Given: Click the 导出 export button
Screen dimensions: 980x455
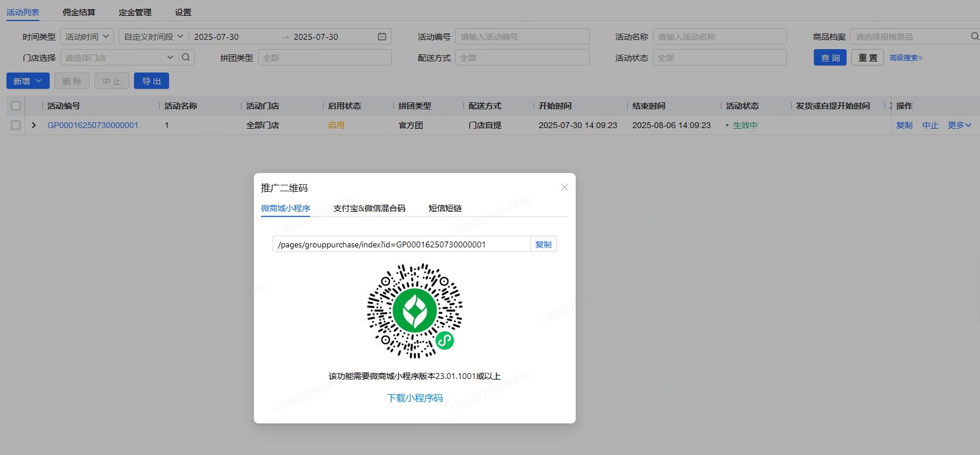Looking at the screenshot, I should point(152,81).
